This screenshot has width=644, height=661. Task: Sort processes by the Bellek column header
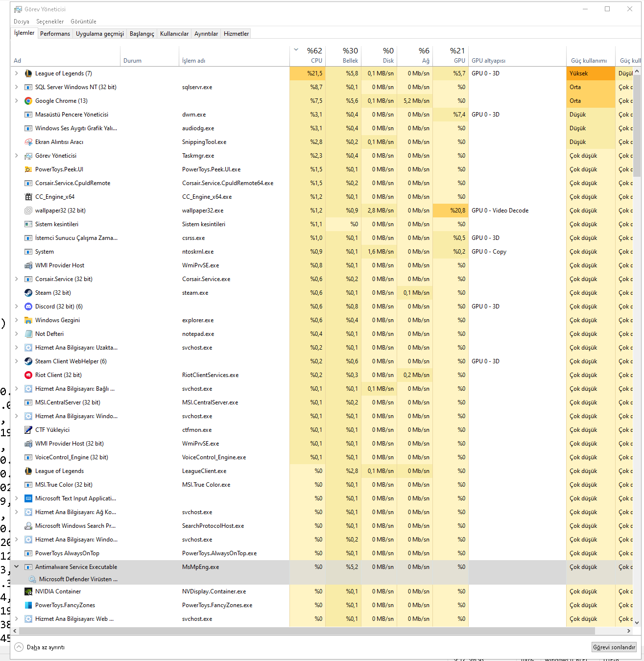343,56
